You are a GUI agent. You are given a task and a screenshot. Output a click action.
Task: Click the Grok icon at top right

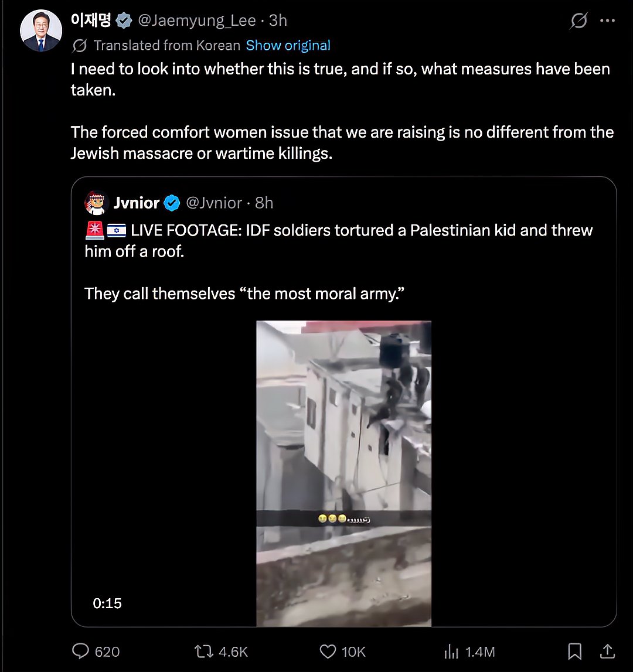578,21
